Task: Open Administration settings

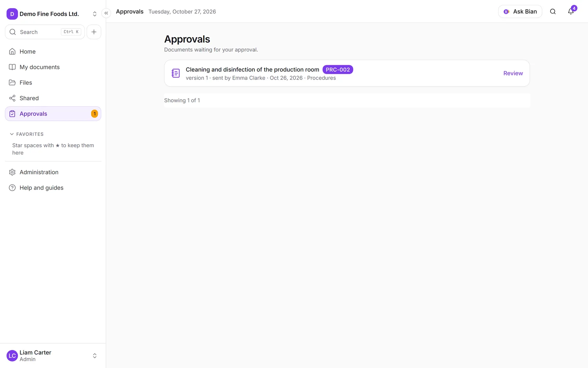Action: tap(53, 172)
